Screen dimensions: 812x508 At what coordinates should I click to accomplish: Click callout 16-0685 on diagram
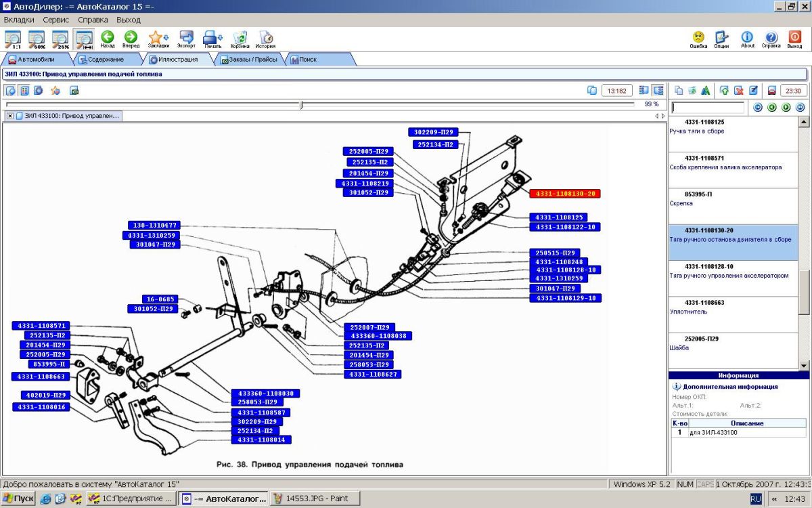pyautogui.click(x=160, y=299)
